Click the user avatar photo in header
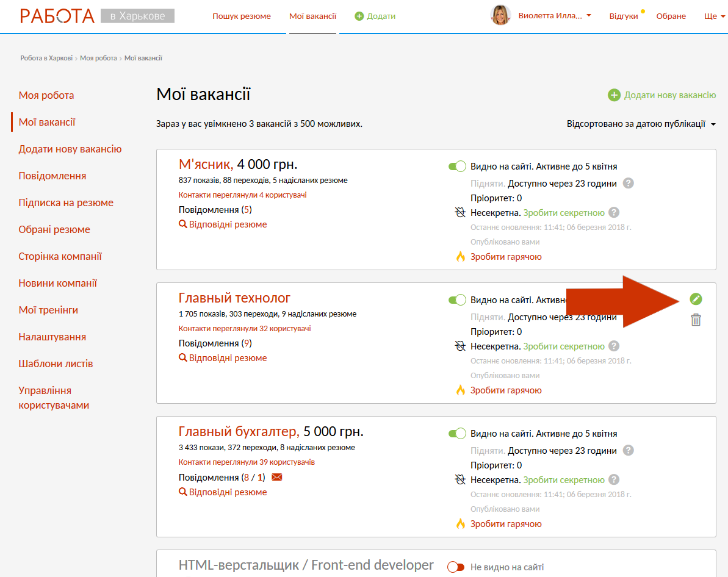The width and height of the screenshot is (728, 577). point(500,16)
